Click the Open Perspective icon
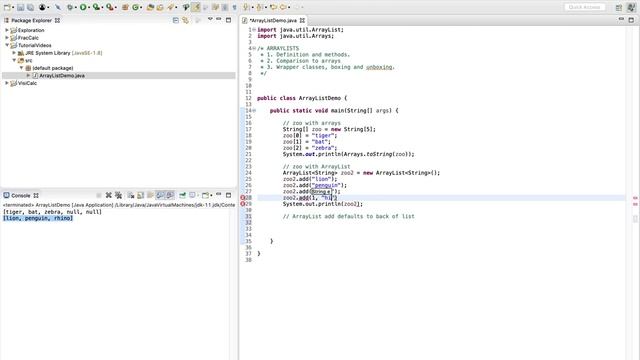The height and width of the screenshot is (360, 640). point(619,7)
